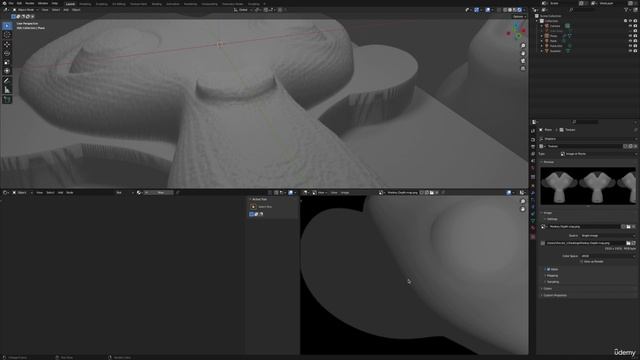This screenshot has width=640, height=360.
Task: Open the File menu
Action: pos(11,3)
